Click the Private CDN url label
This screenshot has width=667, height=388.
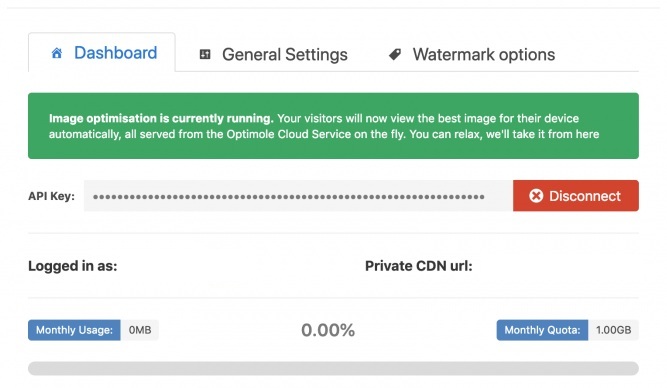coord(419,266)
